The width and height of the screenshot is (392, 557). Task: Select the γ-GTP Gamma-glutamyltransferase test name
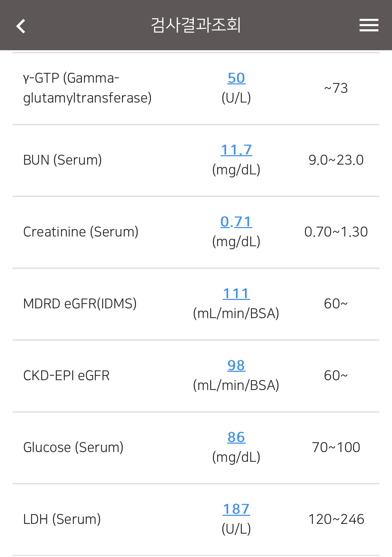(87, 88)
